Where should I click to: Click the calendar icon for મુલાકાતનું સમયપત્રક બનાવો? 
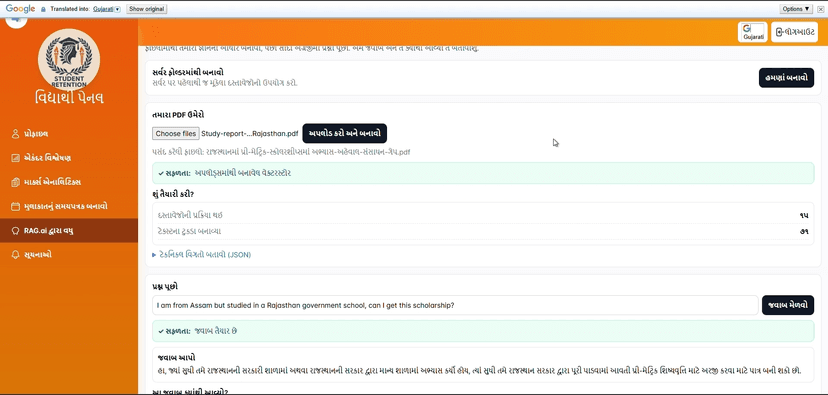[15, 206]
